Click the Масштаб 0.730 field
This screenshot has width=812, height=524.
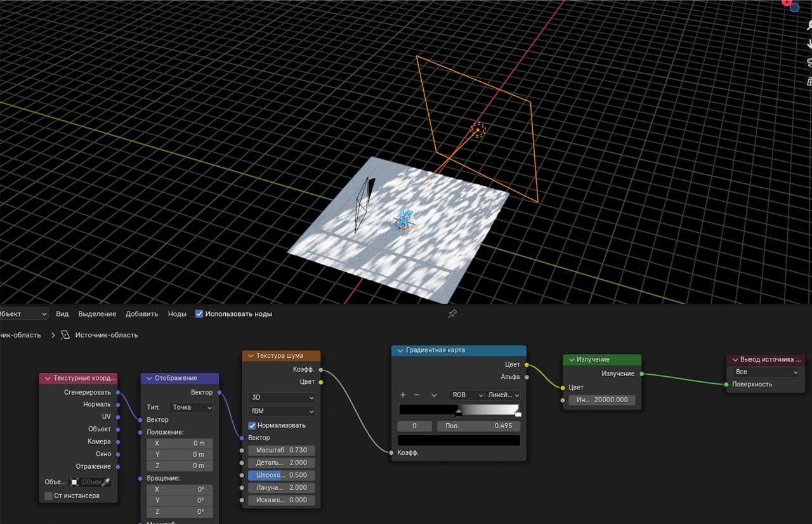tap(281, 450)
